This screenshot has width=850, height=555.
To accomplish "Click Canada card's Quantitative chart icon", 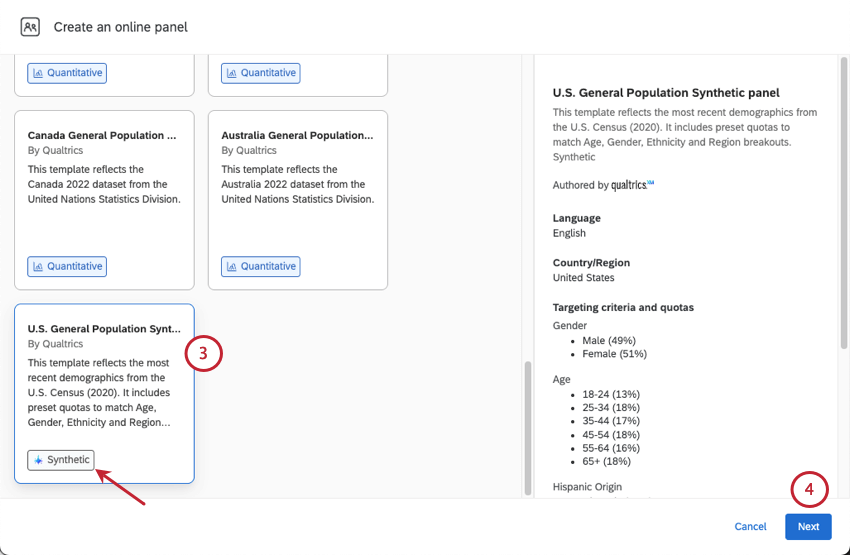I will tap(39, 267).
